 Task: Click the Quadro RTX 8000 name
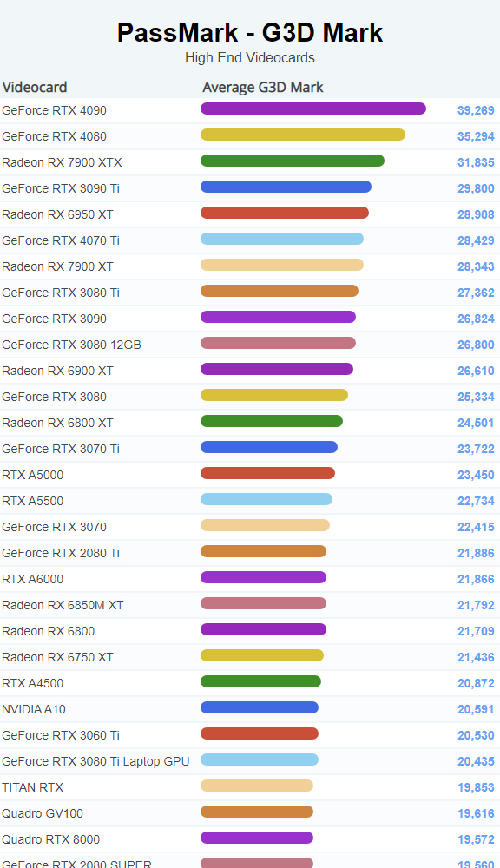pyautogui.click(x=51, y=838)
